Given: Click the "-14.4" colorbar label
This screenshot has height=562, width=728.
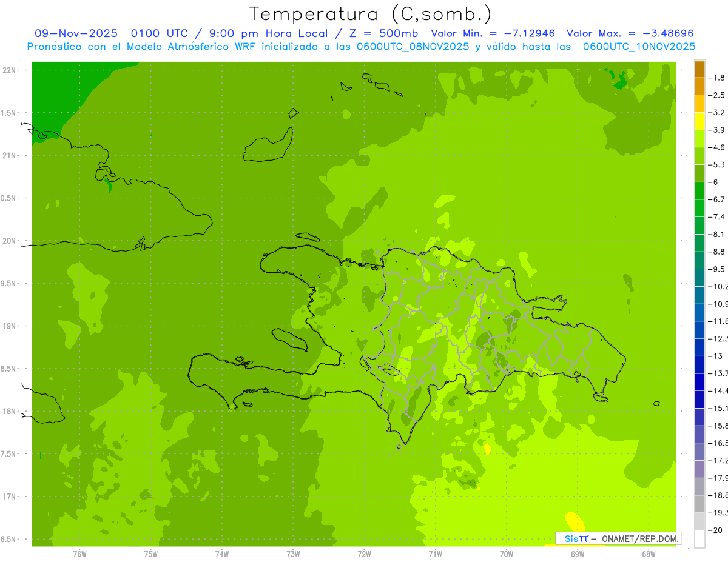Looking at the screenshot, I should (718, 391).
